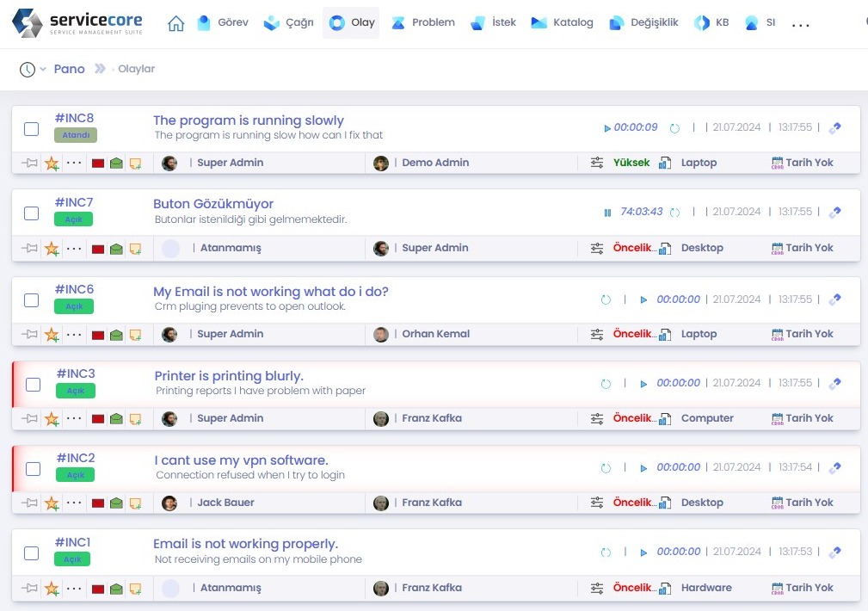Screen dimensions: 868x611
Task: Switch to the Problem menu tab
Action: [423, 22]
